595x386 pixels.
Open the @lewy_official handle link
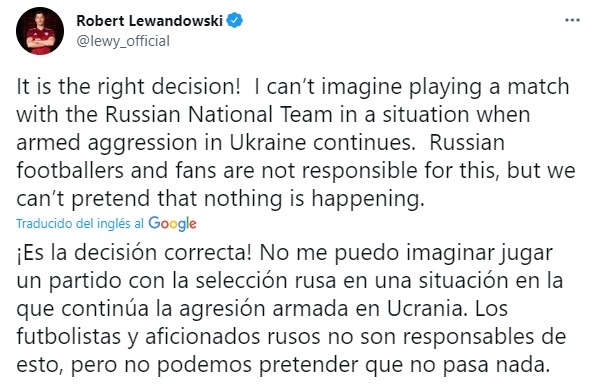click(123, 41)
